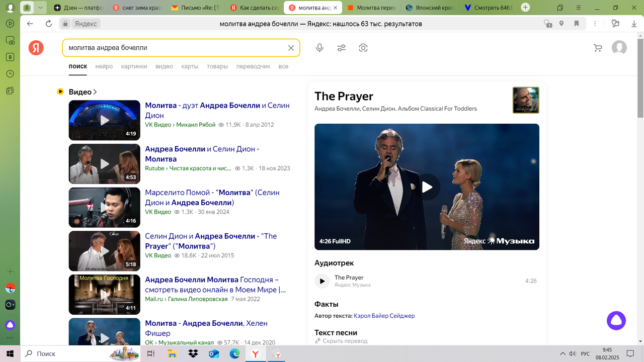Open search filters settings icon
The width and height of the screenshot is (644, 362).
pos(341,48)
